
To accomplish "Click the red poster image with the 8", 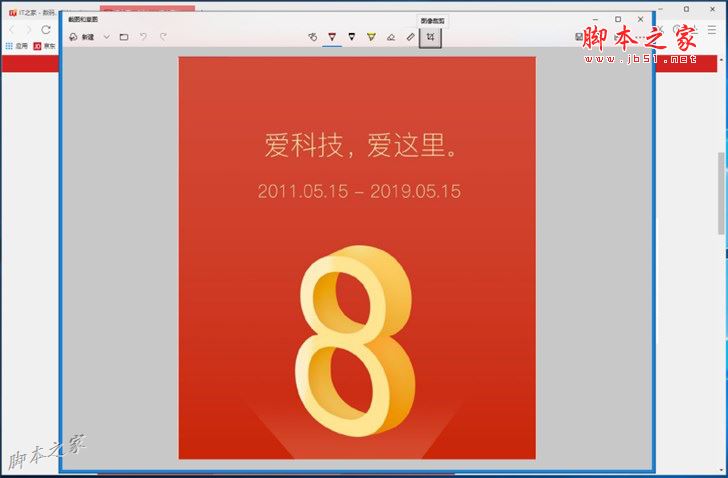I will [x=357, y=258].
